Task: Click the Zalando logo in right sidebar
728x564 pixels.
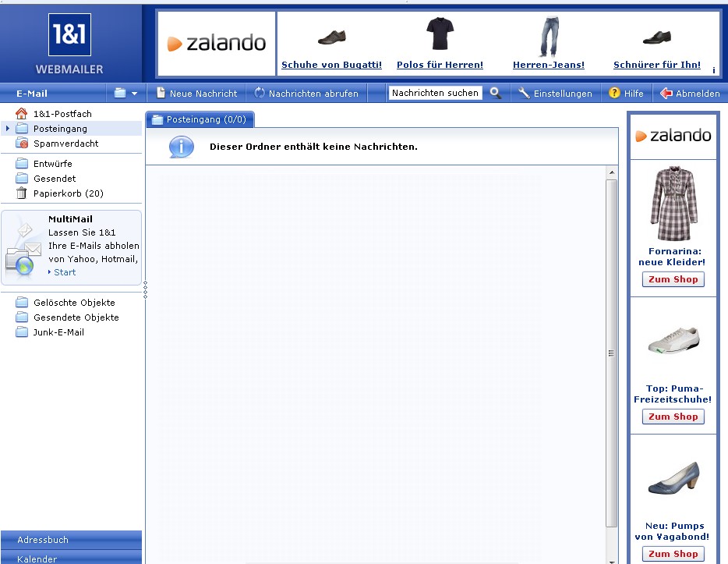Action: tap(673, 136)
